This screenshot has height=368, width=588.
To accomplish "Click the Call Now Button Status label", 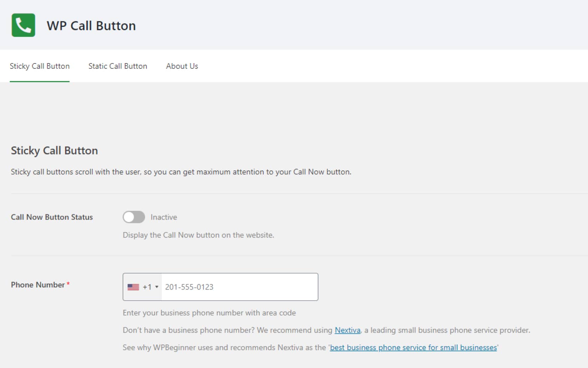I will click(52, 217).
